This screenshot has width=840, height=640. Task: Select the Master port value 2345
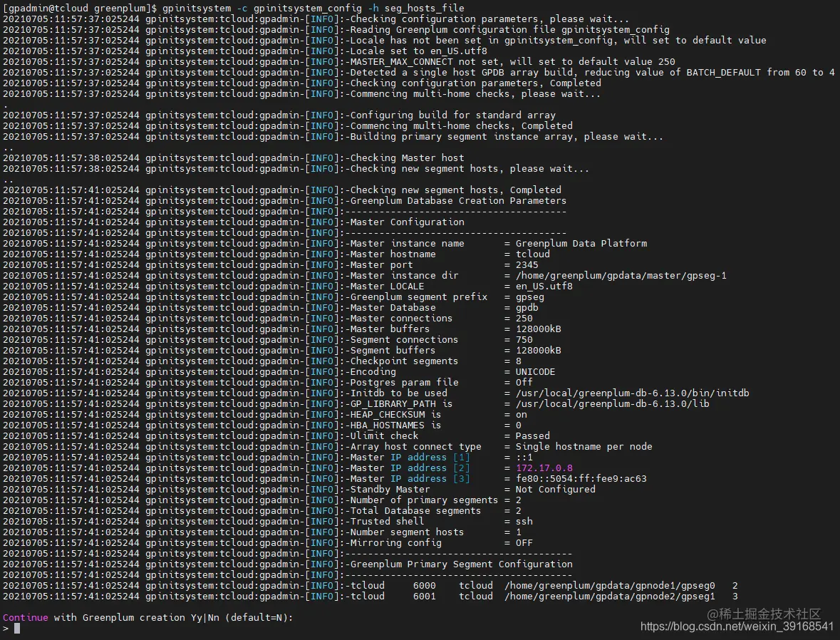[527, 265]
